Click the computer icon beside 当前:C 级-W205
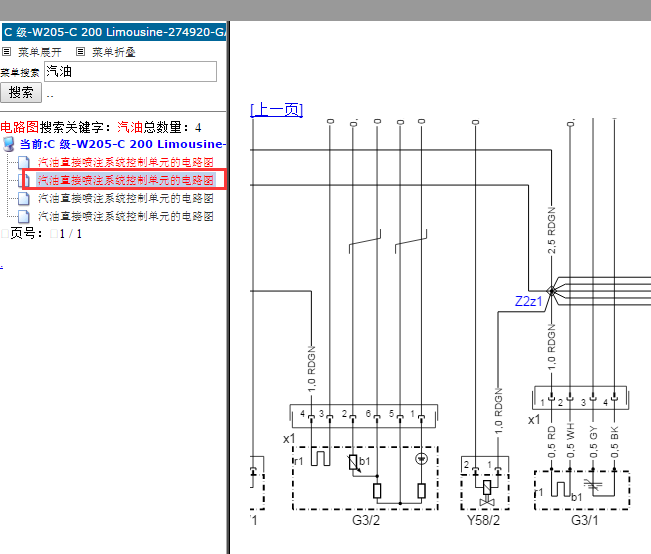Image resolution: width=651 pixels, height=554 pixels. click(8, 144)
